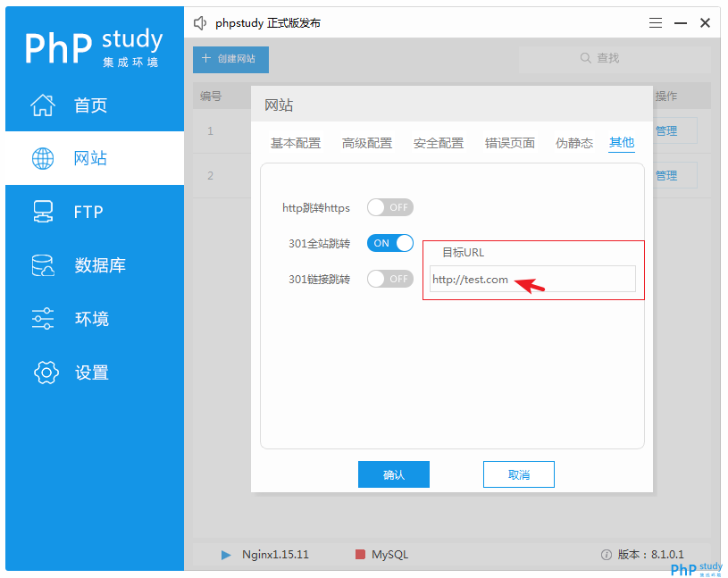The image size is (728, 578).
Task: Click the phpstudy 正式版发布 announcement text
Action: point(268,22)
